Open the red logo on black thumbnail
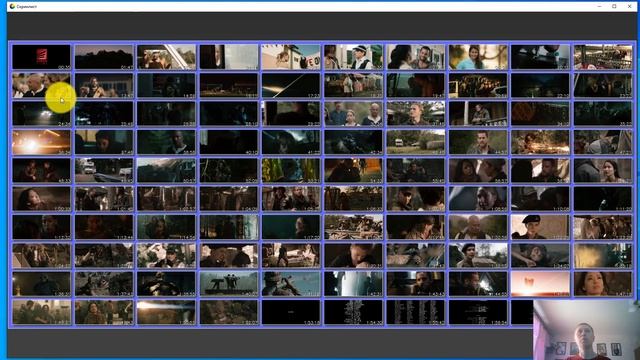 (x=41, y=57)
